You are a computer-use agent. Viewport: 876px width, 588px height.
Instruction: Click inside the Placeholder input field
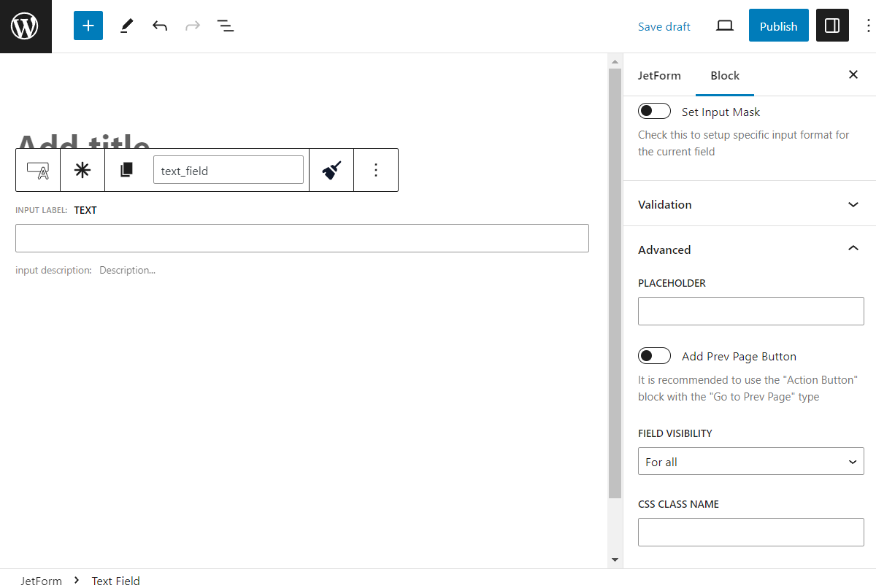[750, 311]
